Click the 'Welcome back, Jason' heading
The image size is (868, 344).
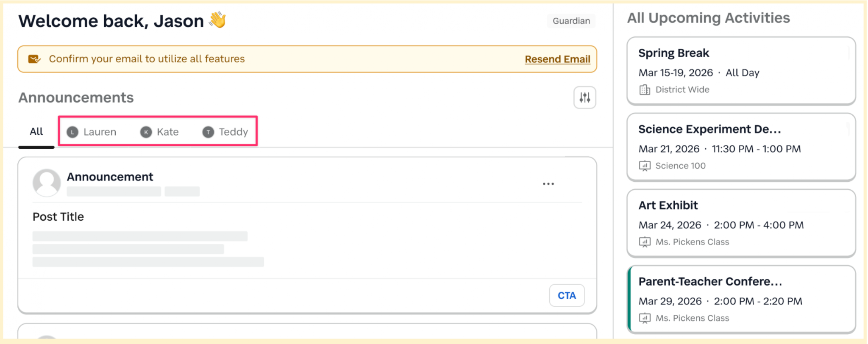tap(111, 21)
